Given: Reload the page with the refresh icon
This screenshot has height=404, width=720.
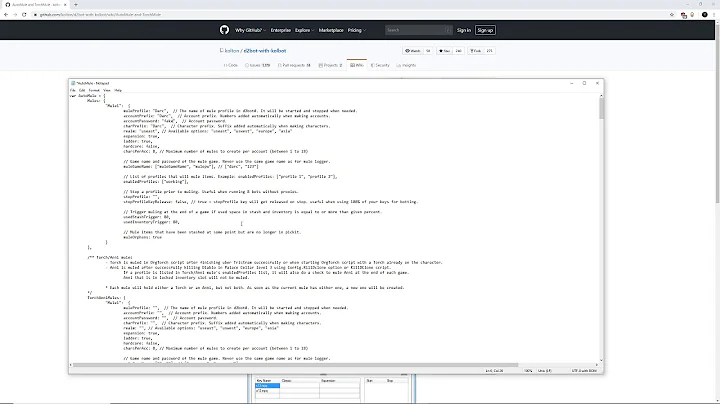Looking at the screenshot, I should pyautogui.click(x=24, y=15).
